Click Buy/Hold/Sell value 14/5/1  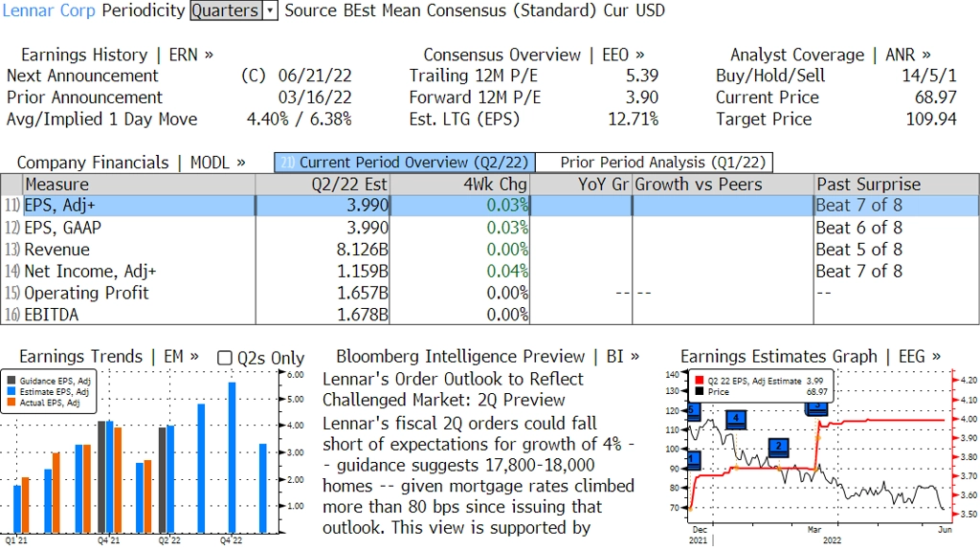point(929,76)
